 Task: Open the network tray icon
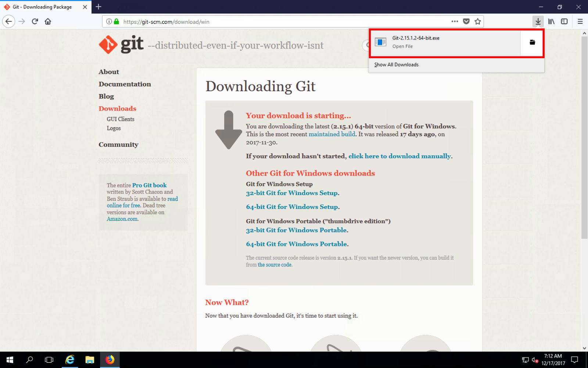pyautogui.click(x=525, y=360)
